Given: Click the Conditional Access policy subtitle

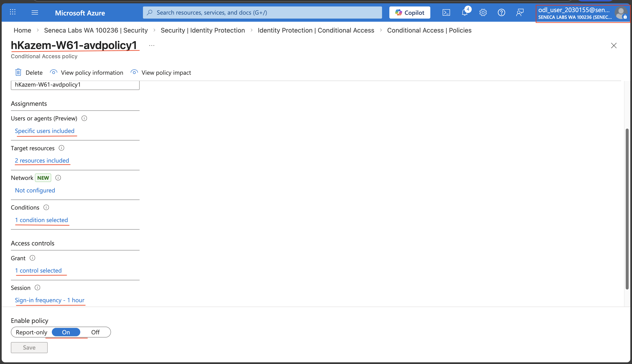Looking at the screenshot, I should [44, 56].
